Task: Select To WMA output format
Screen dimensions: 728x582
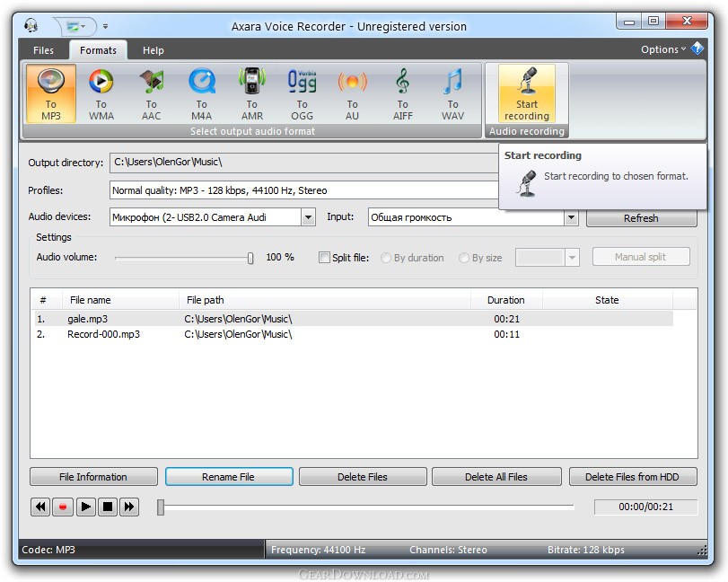Action: click(101, 93)
